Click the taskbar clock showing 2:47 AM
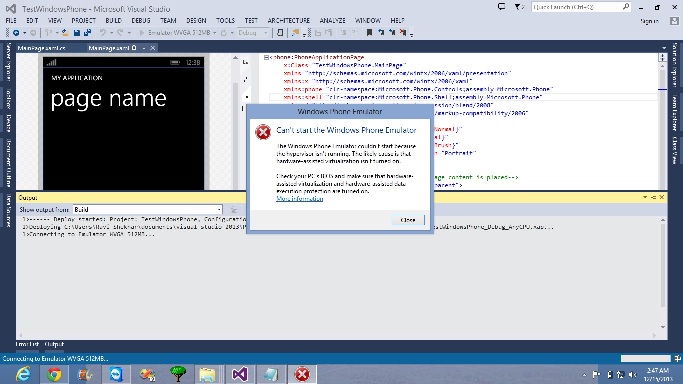 (658, 374)
